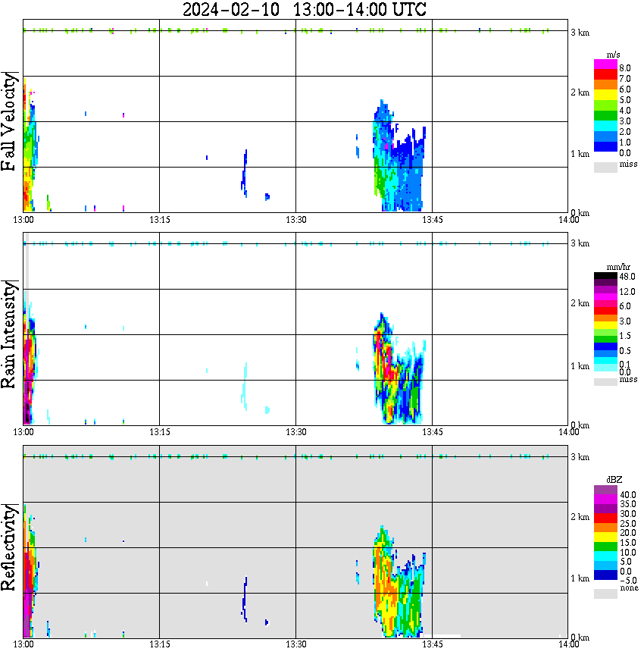Pick the magenta swatch in the m/s legend

coord(605,64)
